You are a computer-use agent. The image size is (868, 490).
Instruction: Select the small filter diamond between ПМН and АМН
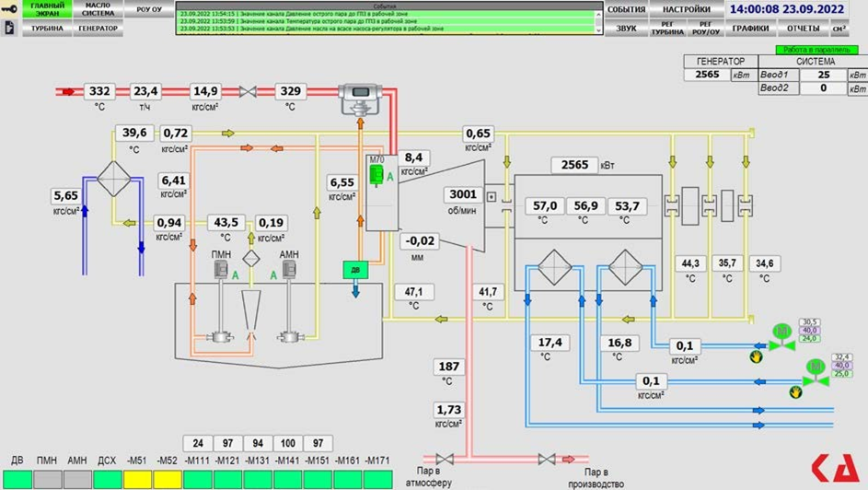[251, 258]
